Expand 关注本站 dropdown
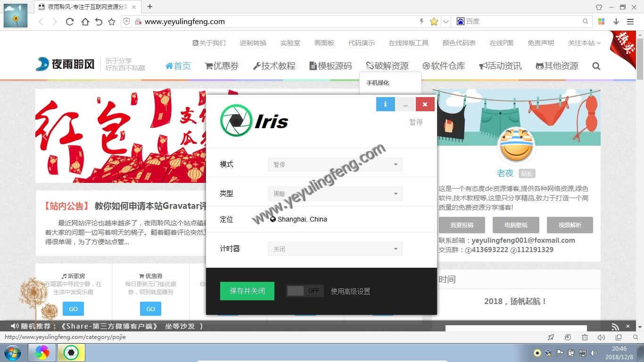Screen dimensions: 644x362 (584, 43)
